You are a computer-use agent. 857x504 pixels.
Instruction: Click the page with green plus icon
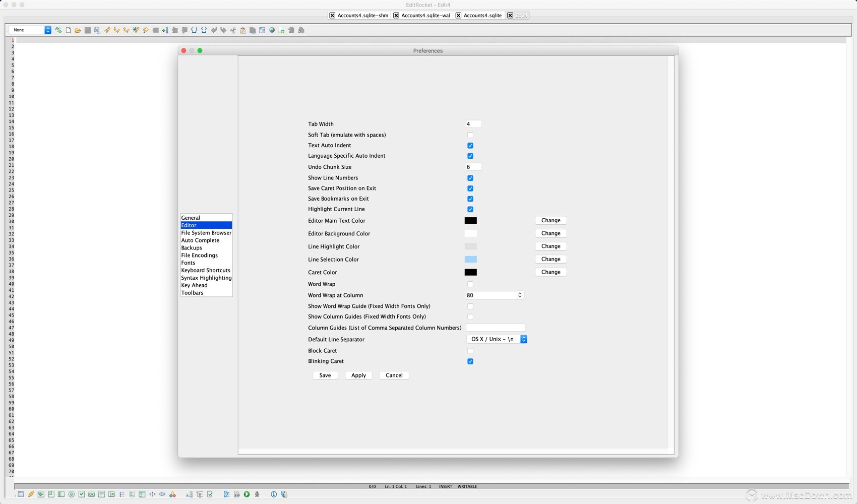[281, 30]
